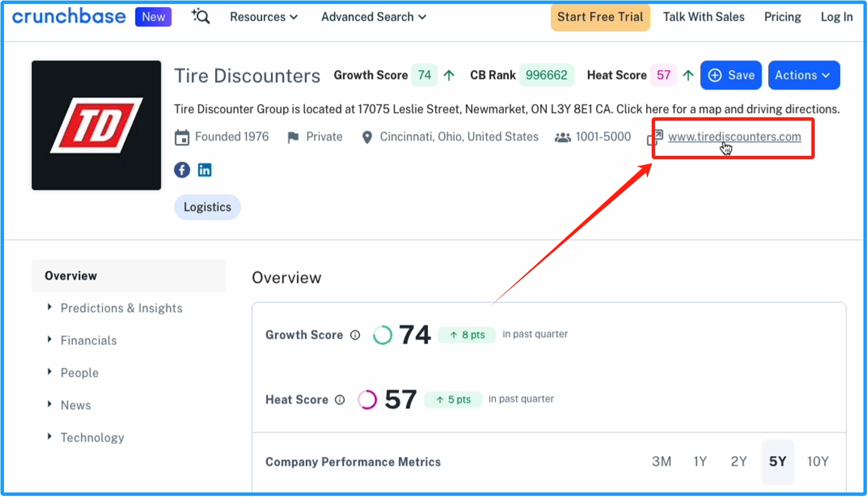Screen dimensions: 868x497
Task: Click the Tire Discounters company title
Action: click(x=247, y=75)
